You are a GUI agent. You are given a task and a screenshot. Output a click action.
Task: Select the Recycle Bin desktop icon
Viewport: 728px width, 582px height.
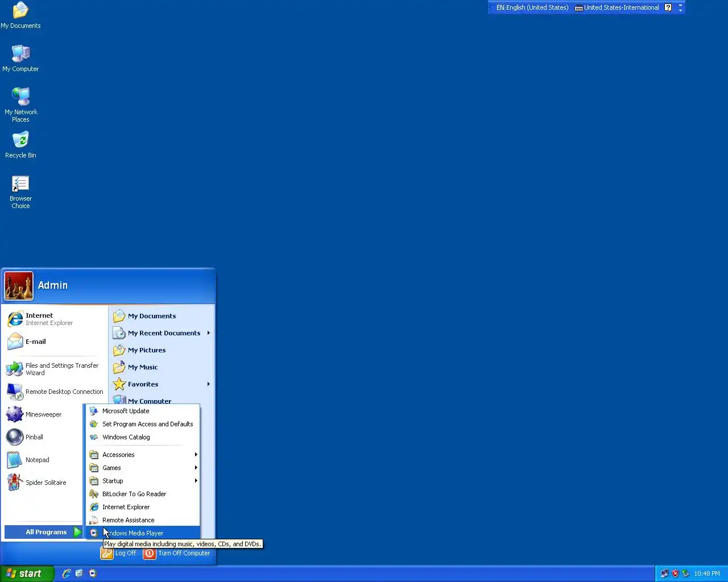point(20,145)
